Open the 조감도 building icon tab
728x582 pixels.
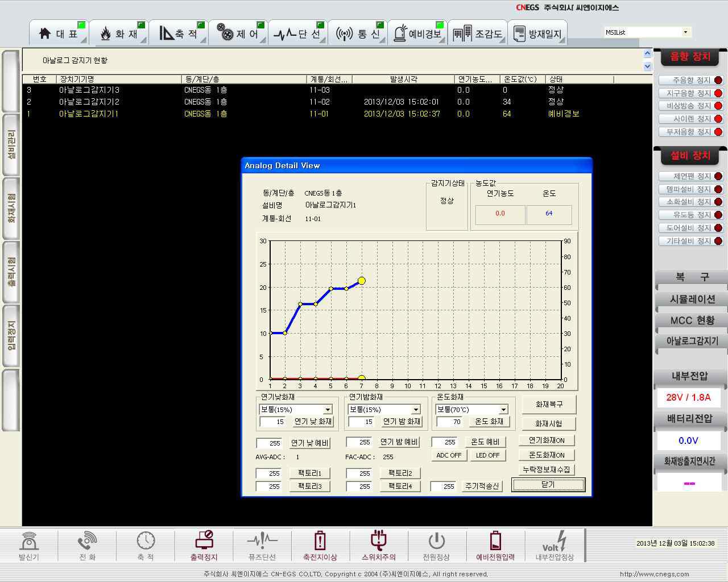pyautogui.click(x=477, y=34)
